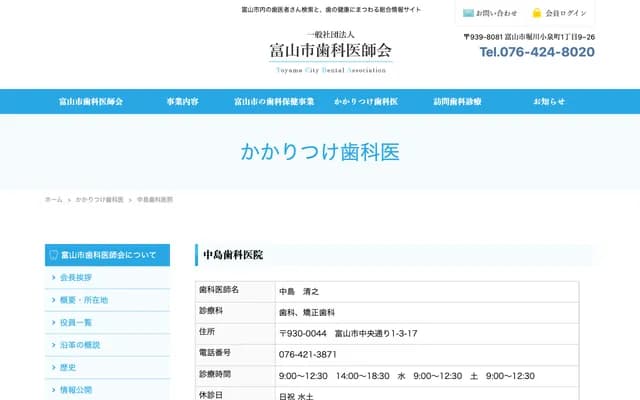
Task: Click the ホーム breadcrumb link
Action: (x=53, y=200)
